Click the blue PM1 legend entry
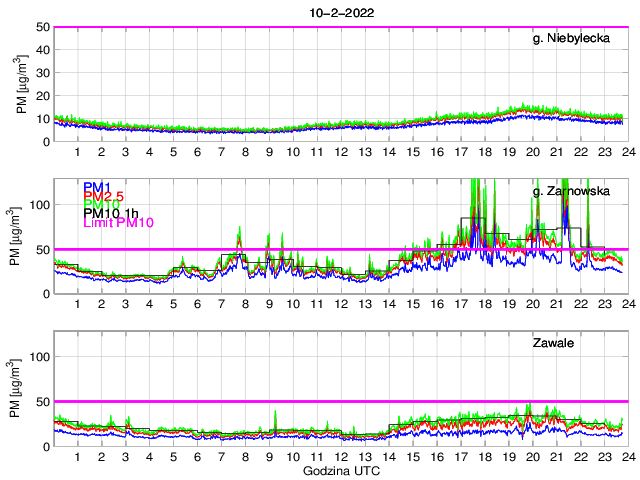Screen dimensions: 640x480 (96, 187)
